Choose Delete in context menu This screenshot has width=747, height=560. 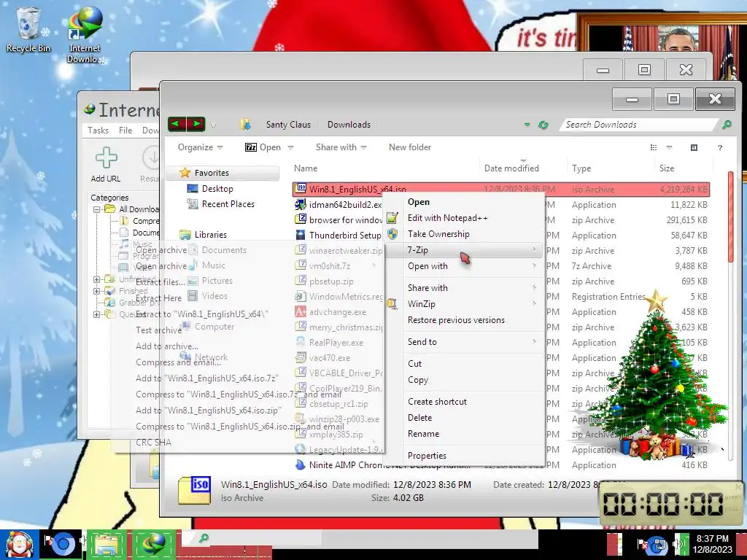coord(464,418)
